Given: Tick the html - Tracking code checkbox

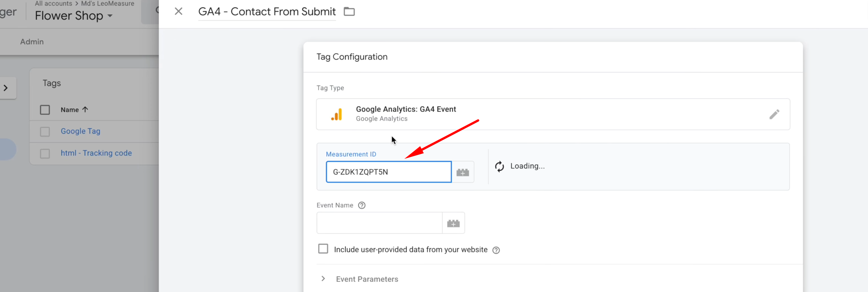Looking at the screenshot, I should [x=45, y=153].
